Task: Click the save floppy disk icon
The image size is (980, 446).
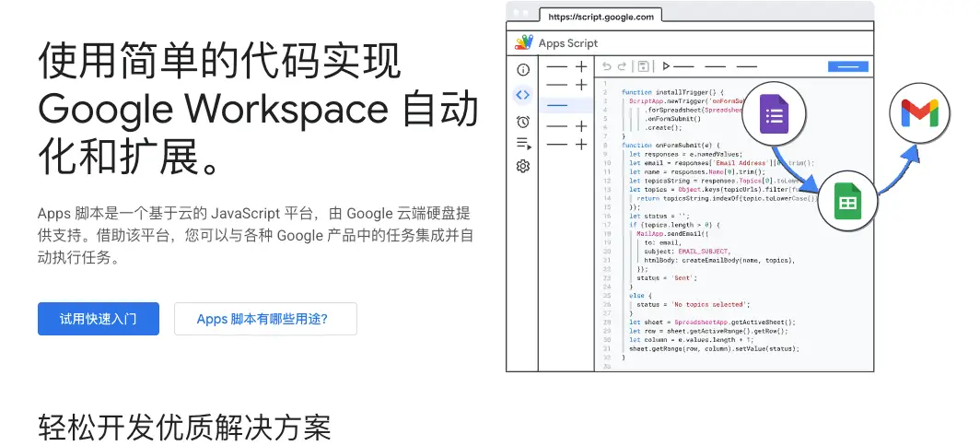Action: [643, 66]
